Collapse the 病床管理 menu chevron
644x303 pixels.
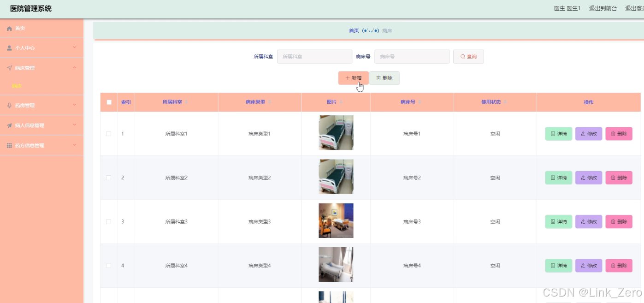pos(74,67)
